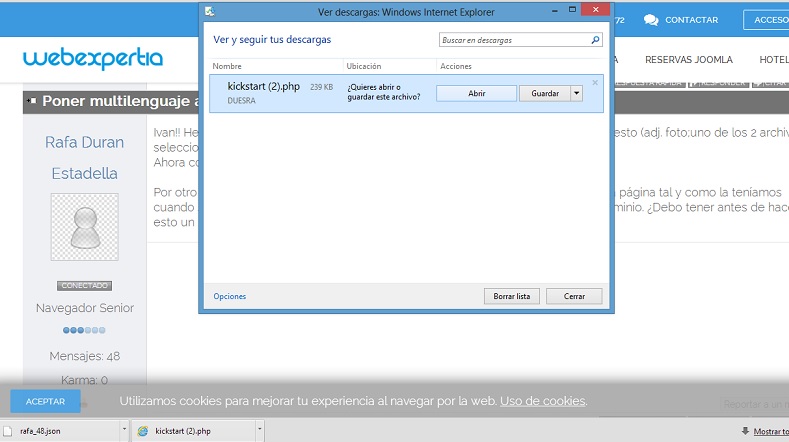The image size is (789, 442).
Task: Click the Poner multilenguaje thread title
Action: (x=120, y=101)
